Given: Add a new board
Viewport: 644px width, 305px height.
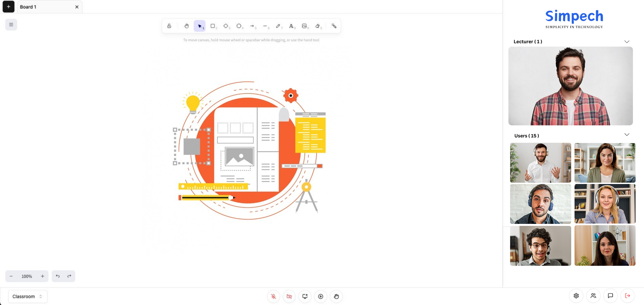Looking at the screenshot, I should tap(8, 7).
